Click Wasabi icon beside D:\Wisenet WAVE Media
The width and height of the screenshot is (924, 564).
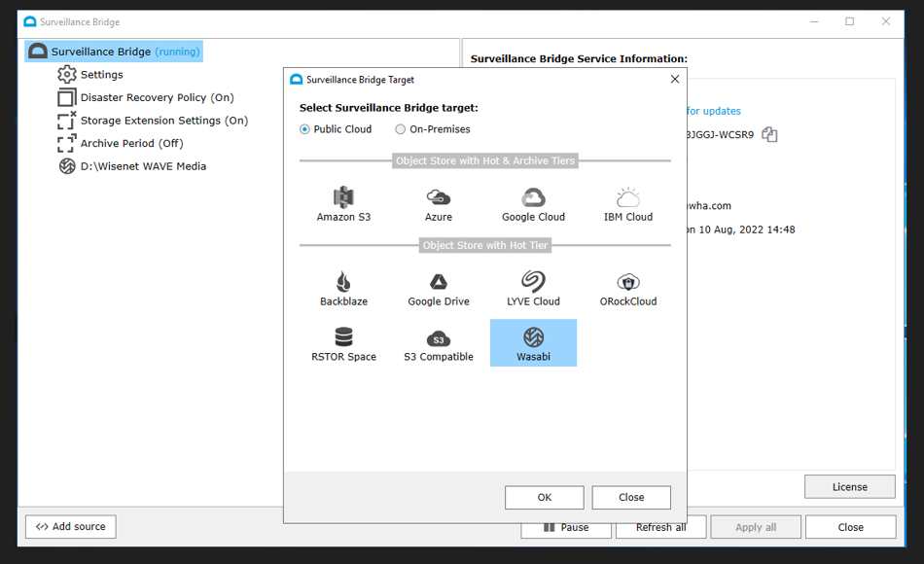(66, 166)
